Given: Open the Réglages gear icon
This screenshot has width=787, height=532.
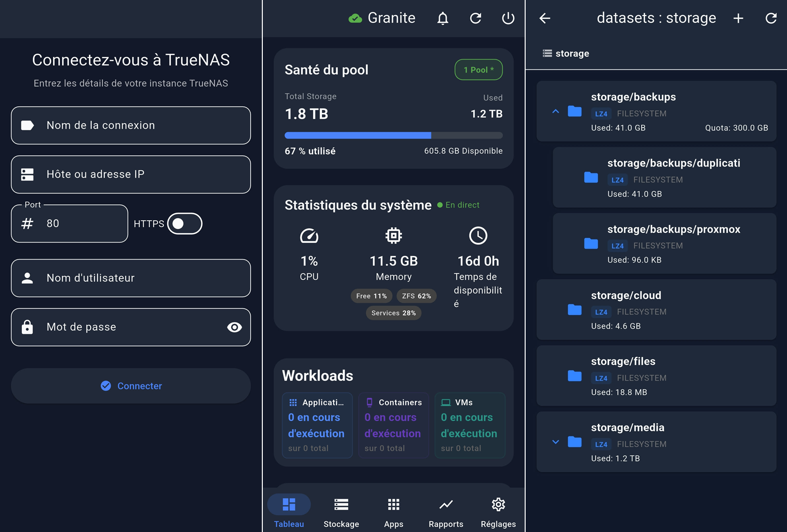Looking at the screenshot, I should [x=498, y=504].
